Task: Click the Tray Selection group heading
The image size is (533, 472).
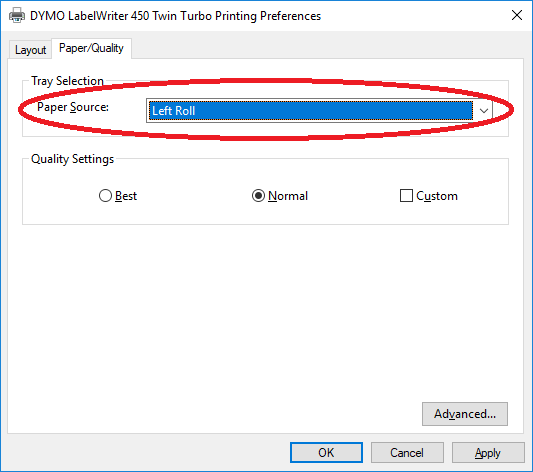Action: point(67,81)
